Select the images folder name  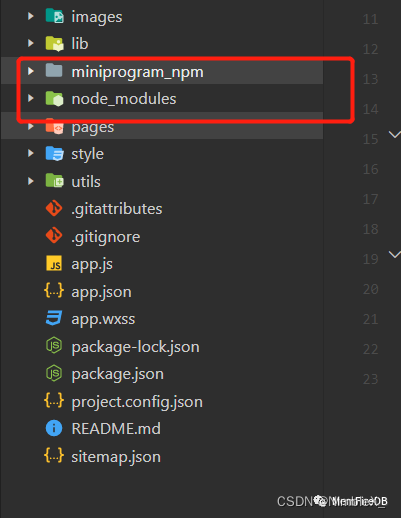pyautogui.click(x=97, y=17)
